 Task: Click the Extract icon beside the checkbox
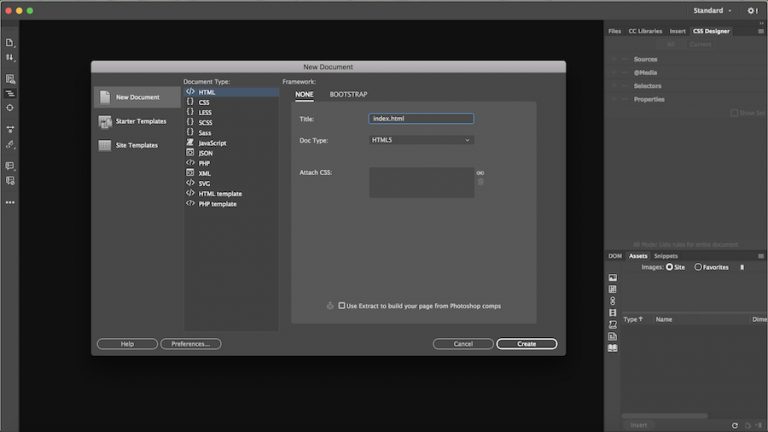point(330,306)
